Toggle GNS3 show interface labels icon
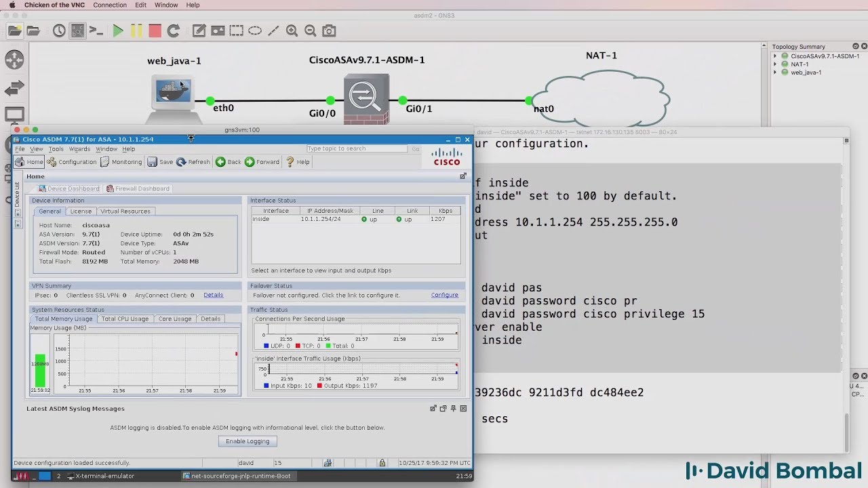The width and height of the screenshot is (868, 488). click(x=78, y=30)
